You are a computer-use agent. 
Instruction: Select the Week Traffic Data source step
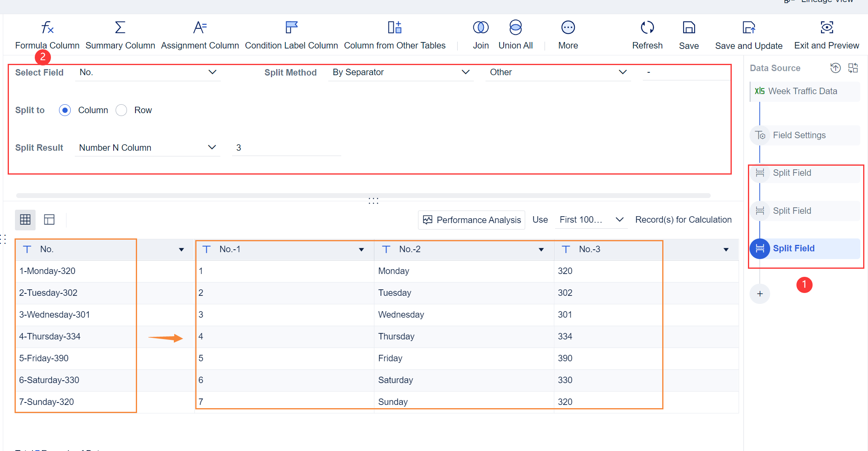(805, 91)
